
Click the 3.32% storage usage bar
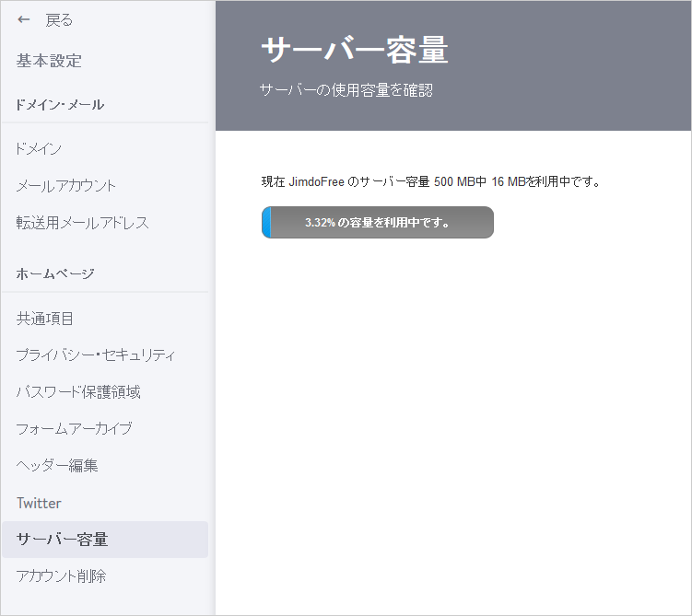(x=378, y=222)
